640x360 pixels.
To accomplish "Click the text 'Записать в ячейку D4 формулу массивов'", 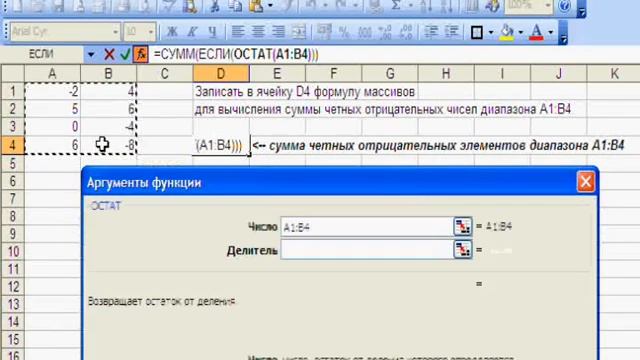I will coord(305,91).
